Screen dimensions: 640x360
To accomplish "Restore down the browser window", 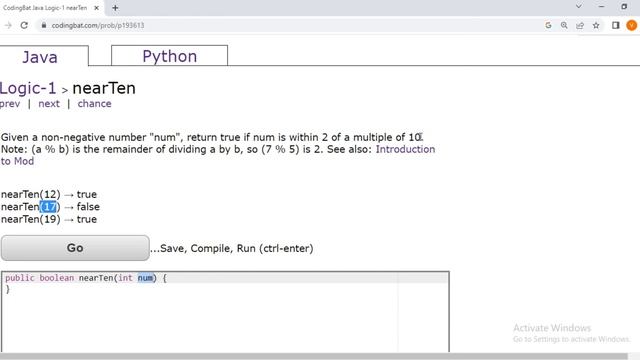I will 624,7.
